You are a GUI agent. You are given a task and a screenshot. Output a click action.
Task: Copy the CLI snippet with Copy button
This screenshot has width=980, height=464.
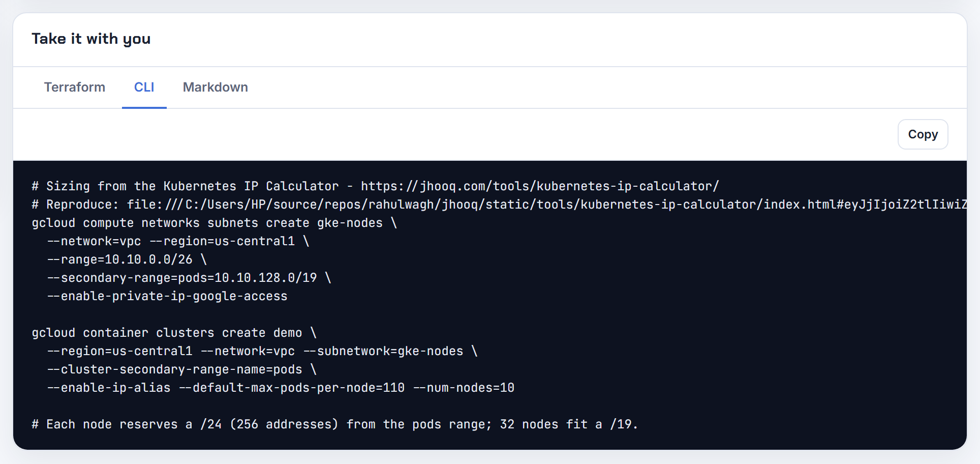click(x=923, y=134)
